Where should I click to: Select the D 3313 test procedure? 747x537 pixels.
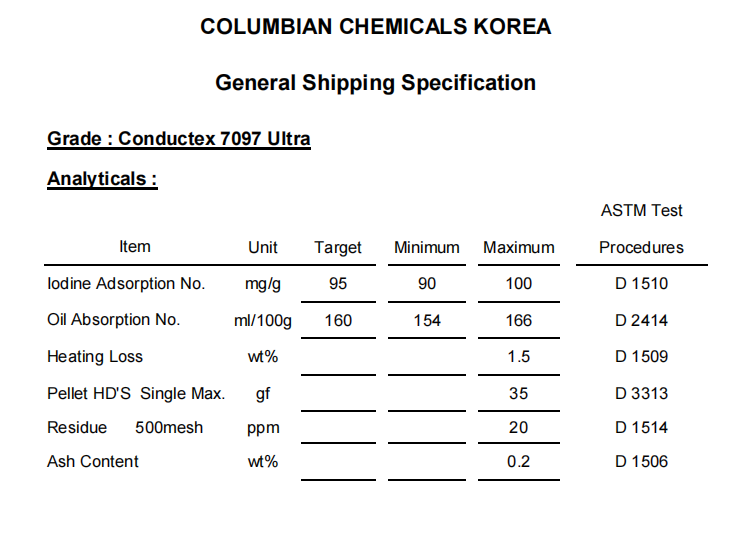[641, 394]
